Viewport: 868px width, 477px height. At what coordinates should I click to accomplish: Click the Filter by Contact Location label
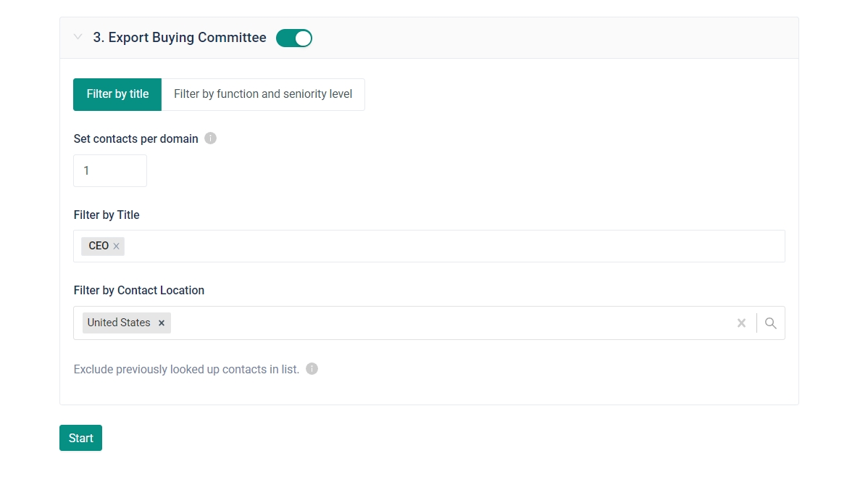click(x=139, y=291)
